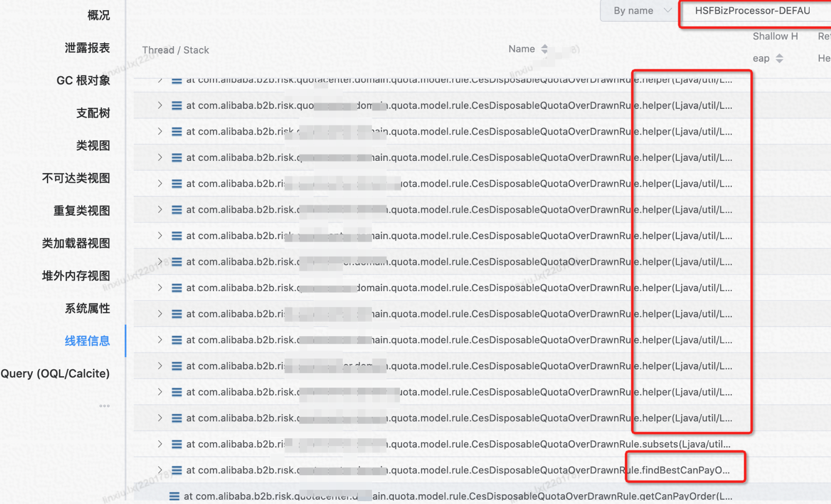Select the getCanPayOrder stack frame text

(x=457, y=496)
